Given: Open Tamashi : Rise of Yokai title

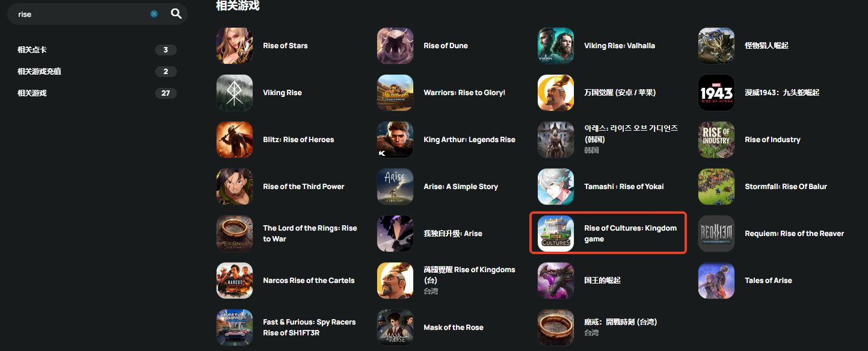Looking at the screenshot, I should [624, 187].
